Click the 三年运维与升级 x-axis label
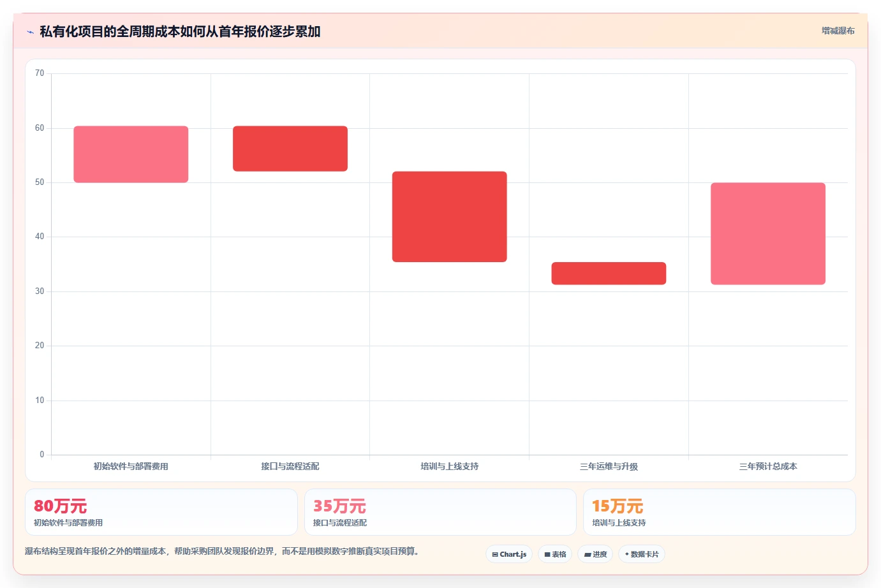 coord(609,466)
